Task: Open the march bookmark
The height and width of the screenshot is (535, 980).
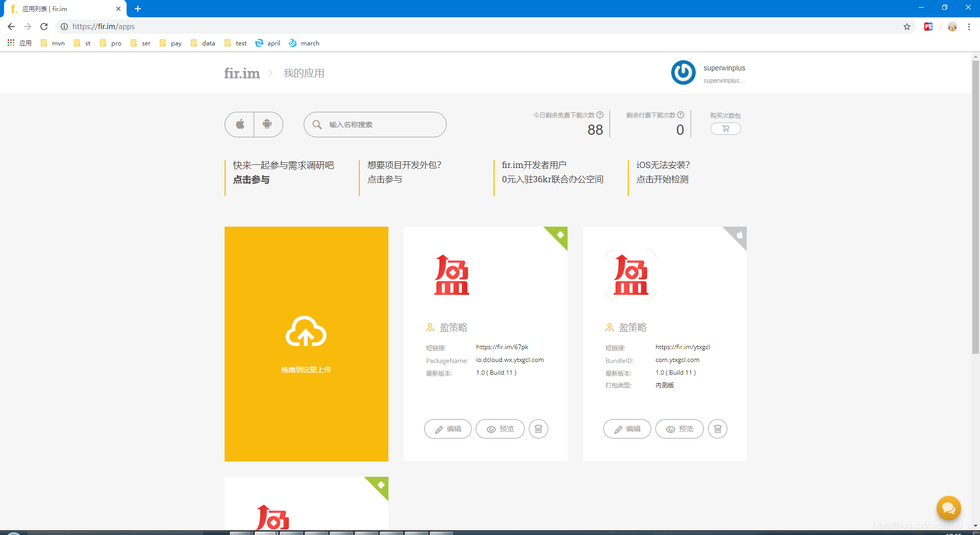Action: [304, 43]
